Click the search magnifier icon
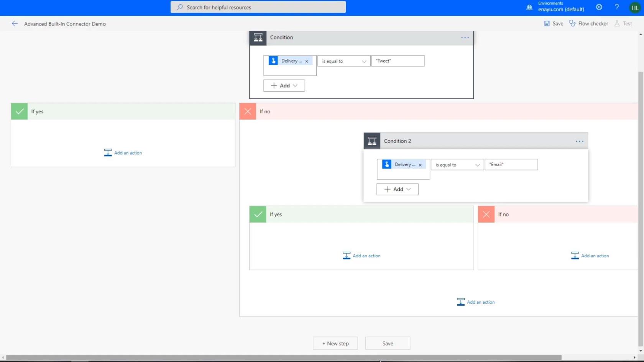This screenshot has height=362, width=644. (x=179, y=7)
